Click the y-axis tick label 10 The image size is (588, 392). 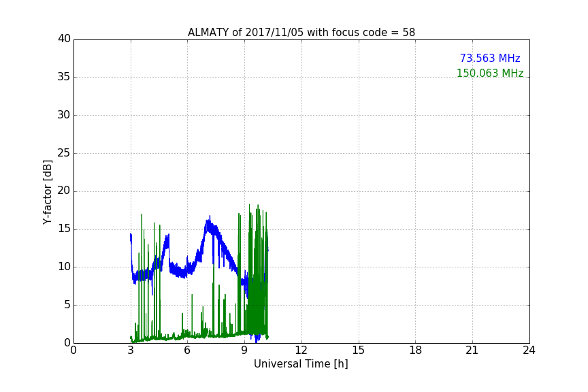coord(64,267)
